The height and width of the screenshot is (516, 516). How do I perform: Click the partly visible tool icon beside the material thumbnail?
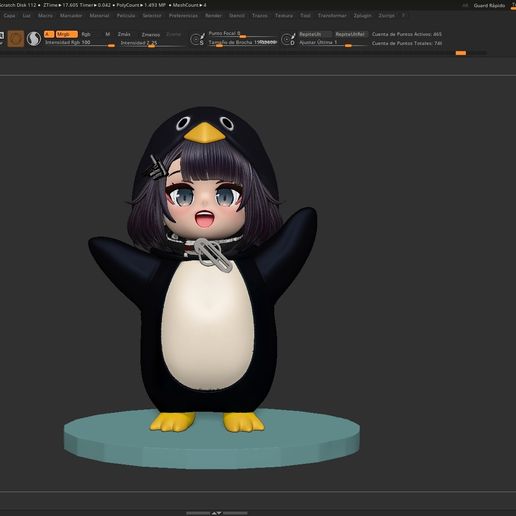[x=2, y=39]
